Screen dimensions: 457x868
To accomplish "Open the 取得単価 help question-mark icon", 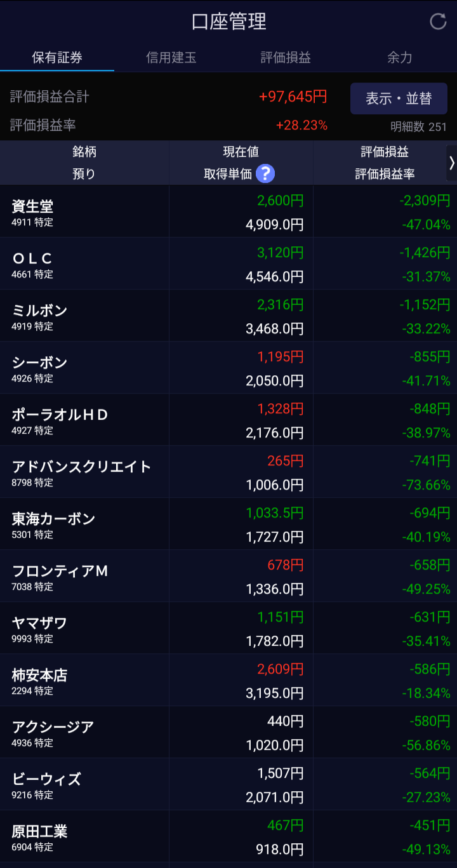I will click(265, 173).
